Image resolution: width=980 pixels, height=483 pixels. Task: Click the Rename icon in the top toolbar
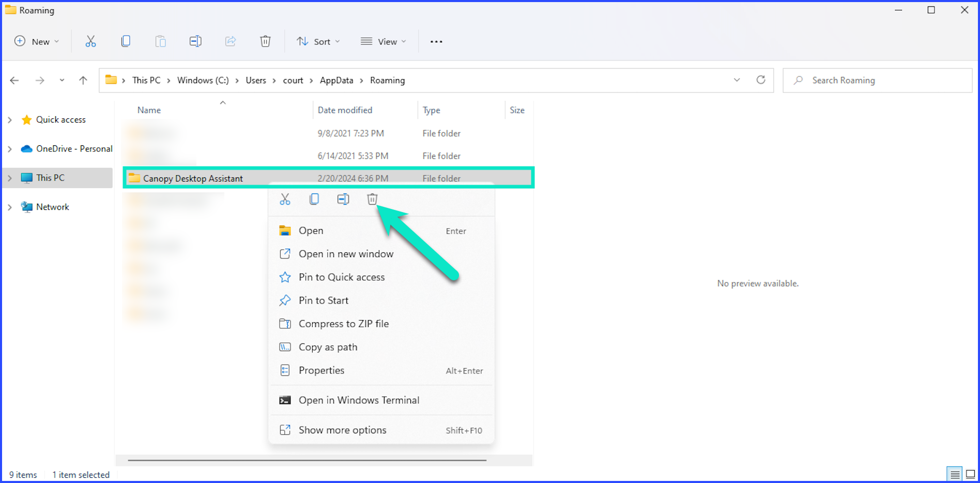pyautogui.click(x=195, y=41)
